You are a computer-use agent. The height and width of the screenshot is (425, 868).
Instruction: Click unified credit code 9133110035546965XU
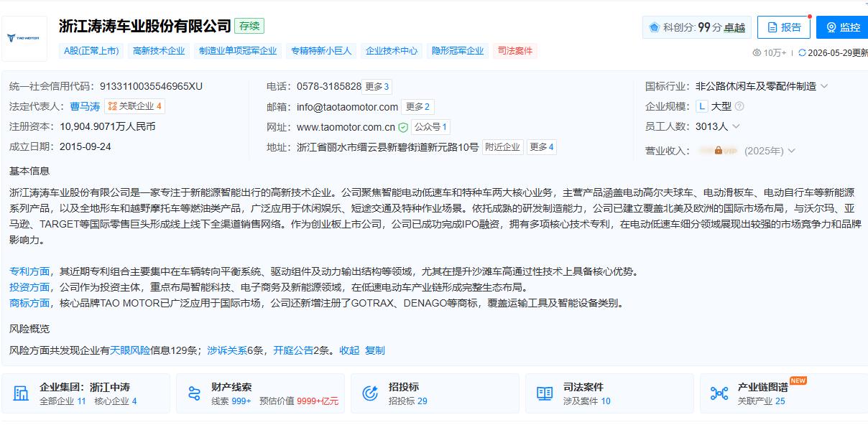tap(151, 86)
